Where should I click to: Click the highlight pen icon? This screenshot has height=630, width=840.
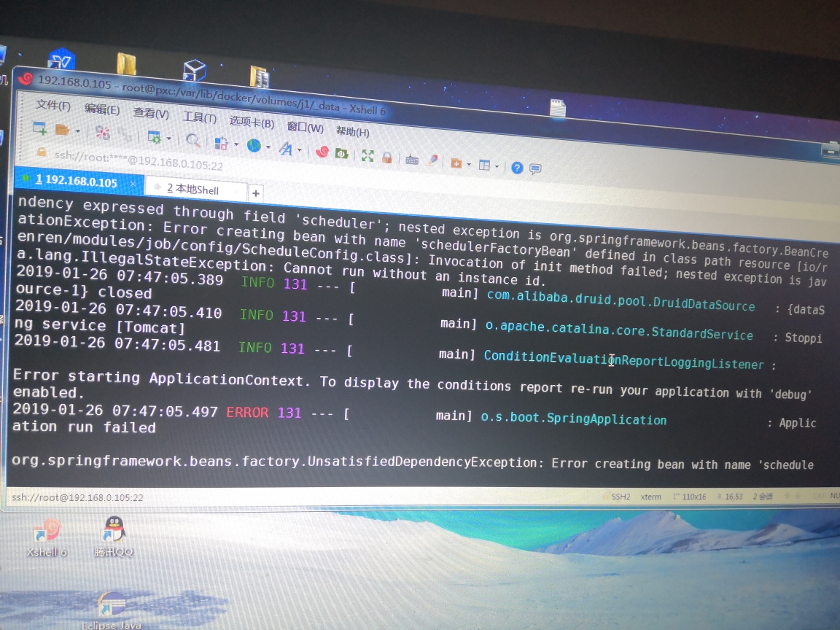(432, 160)
